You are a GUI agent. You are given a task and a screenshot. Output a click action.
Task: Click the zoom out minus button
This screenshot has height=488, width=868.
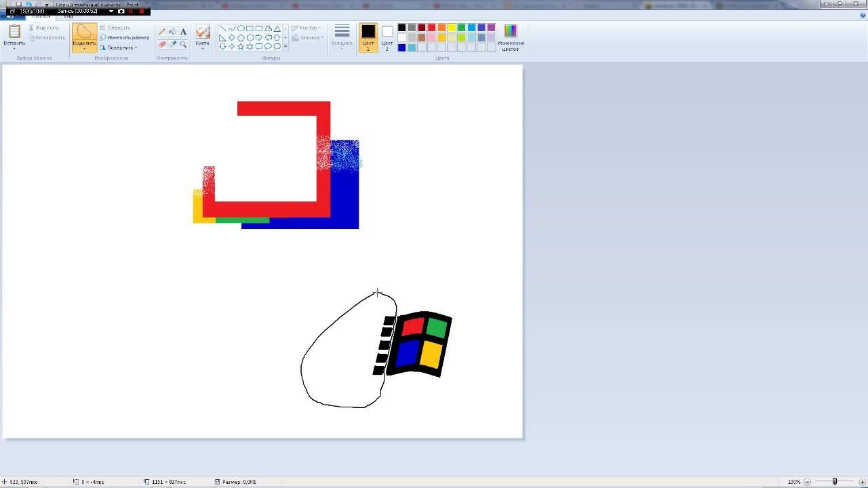click(x=807, y=482)
